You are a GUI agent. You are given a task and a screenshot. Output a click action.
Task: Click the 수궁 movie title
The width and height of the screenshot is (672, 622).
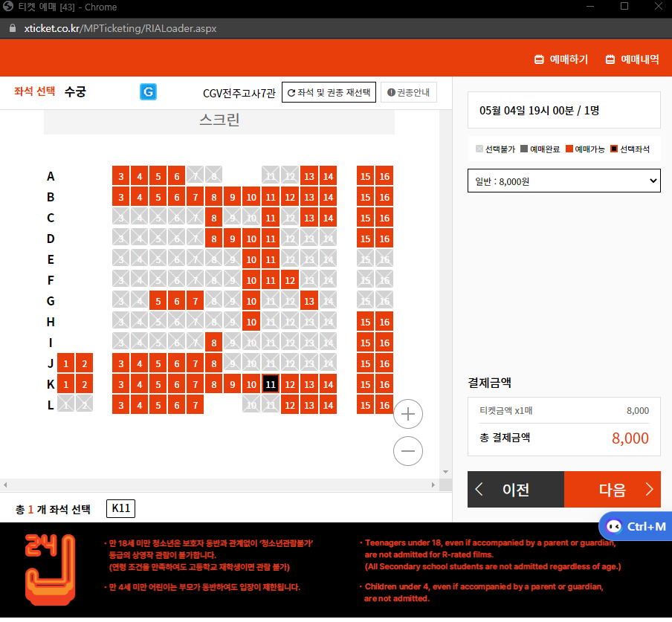coord(75,91)
